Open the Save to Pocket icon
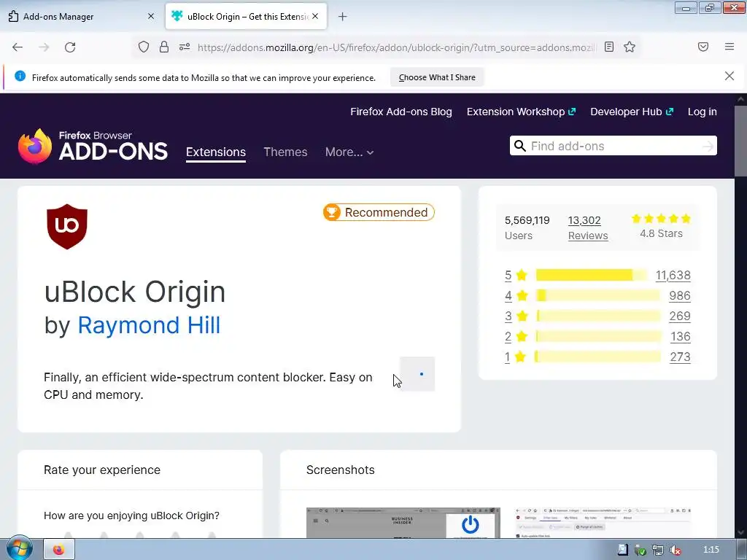 703,47
